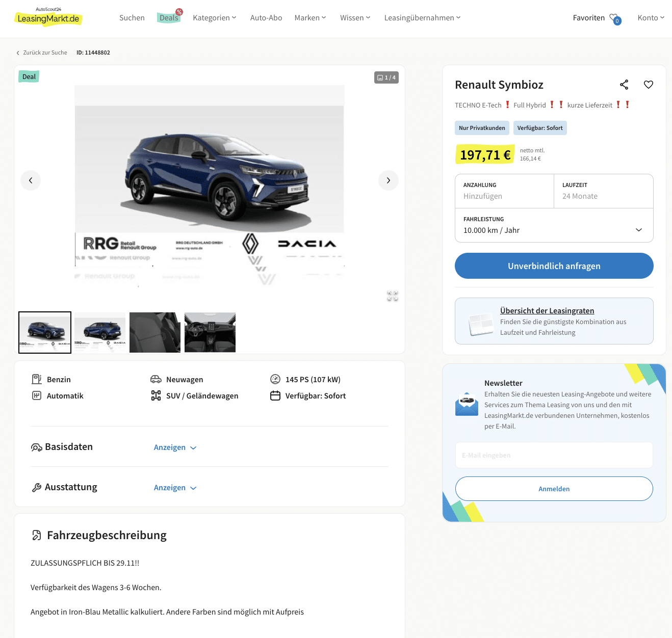The image size is (672, 638).
Task: Click Unverbindlich anfragen button
Action: click(x=554, y=266)
